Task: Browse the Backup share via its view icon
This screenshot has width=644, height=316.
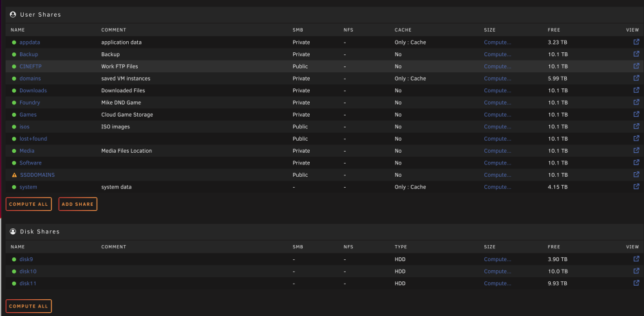Action: tap(636, 54)
